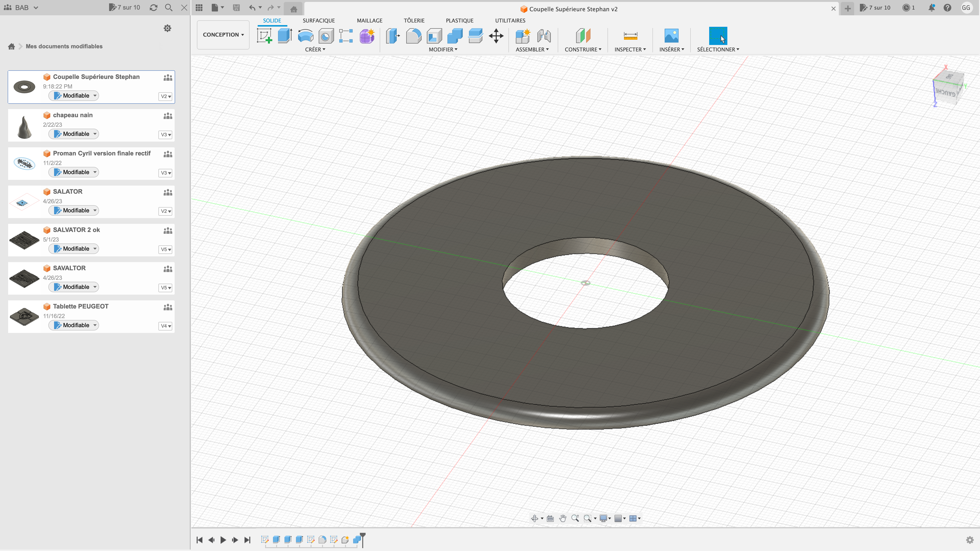Screen dimensions: 980x551
Task: Click the New Component icon in ASSEMBLER
Action: (x=523, y=36)
